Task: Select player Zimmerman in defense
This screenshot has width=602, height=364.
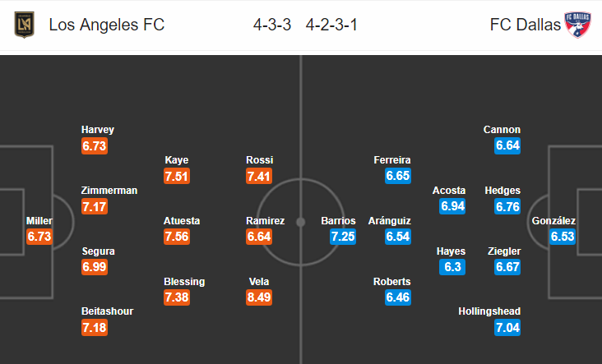Action: [109, 191]
